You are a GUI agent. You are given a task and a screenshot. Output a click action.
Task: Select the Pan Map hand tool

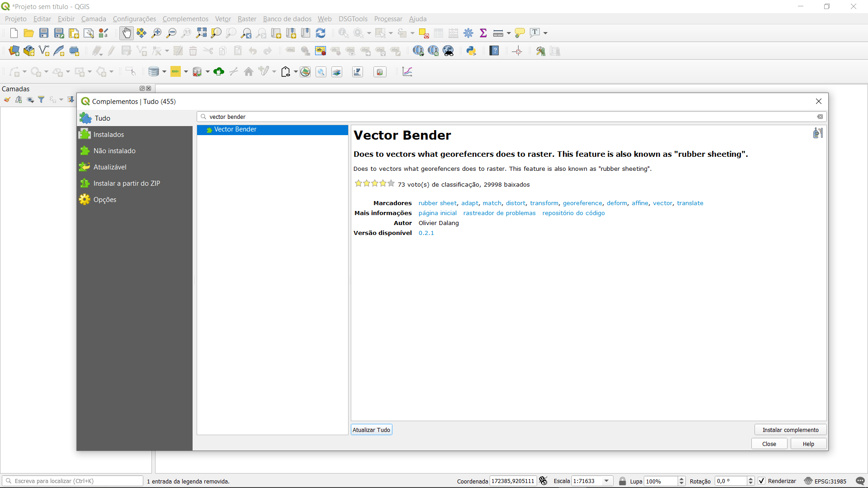[127, 33]
